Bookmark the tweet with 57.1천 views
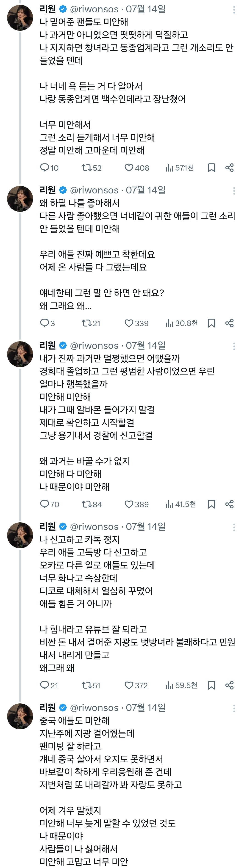 (211, 168)
